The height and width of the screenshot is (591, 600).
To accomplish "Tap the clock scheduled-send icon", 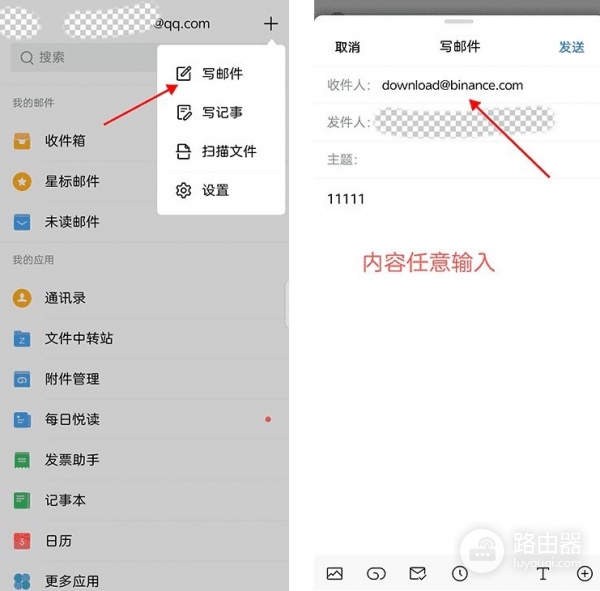I will click(460, 573).
